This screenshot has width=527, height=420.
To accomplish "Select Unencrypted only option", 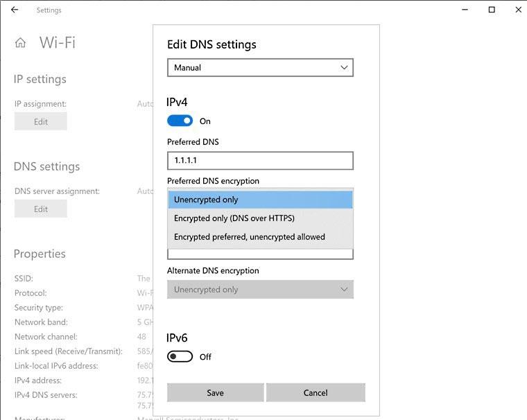I will 260,200.
